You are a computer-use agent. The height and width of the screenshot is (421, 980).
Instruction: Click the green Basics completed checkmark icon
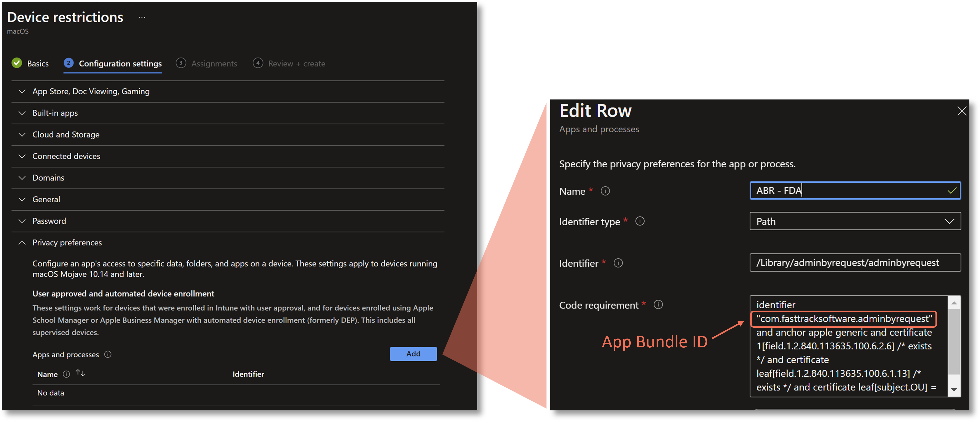(x=17, y=63)
